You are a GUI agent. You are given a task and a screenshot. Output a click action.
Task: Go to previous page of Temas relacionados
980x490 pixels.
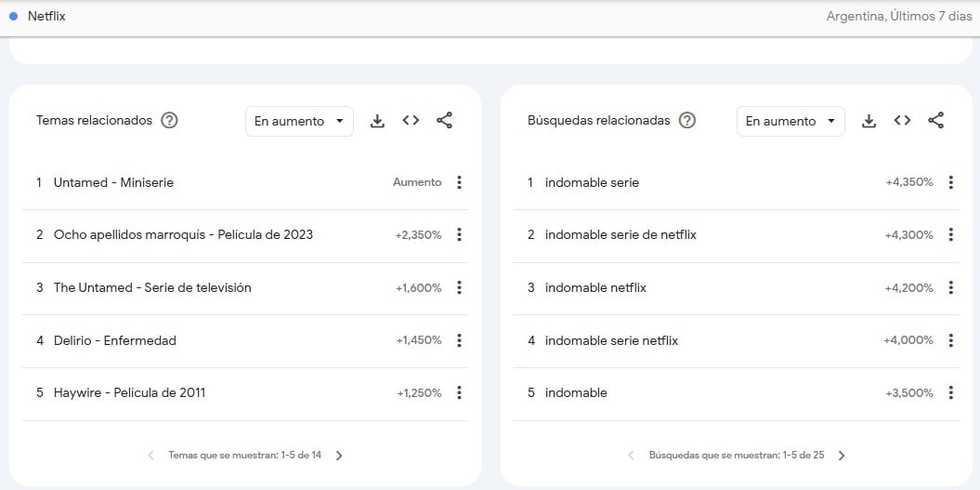coord(150,456)
